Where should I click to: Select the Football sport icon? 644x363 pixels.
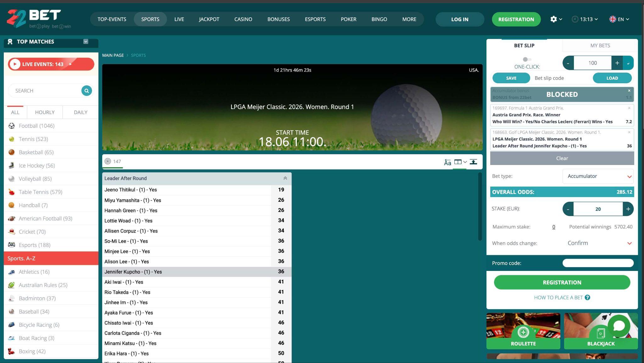click(12, 126)
